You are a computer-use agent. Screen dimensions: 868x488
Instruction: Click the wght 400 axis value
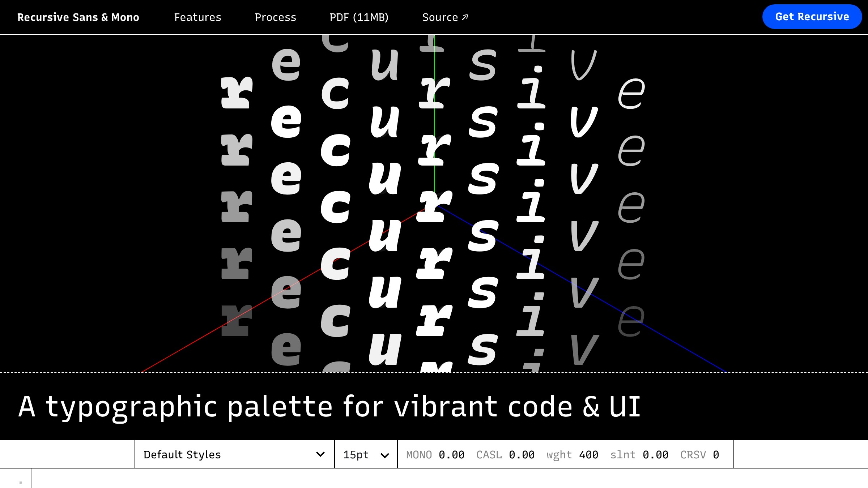[x=572, y=455]
